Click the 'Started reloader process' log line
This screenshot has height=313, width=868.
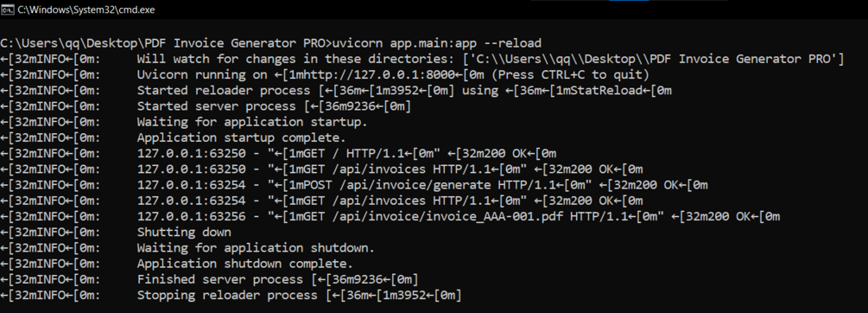click(x=336, y=90)
